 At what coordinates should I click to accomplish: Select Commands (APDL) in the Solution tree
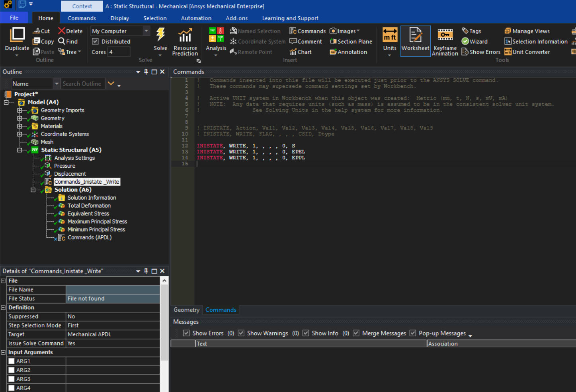coord(89,237)
